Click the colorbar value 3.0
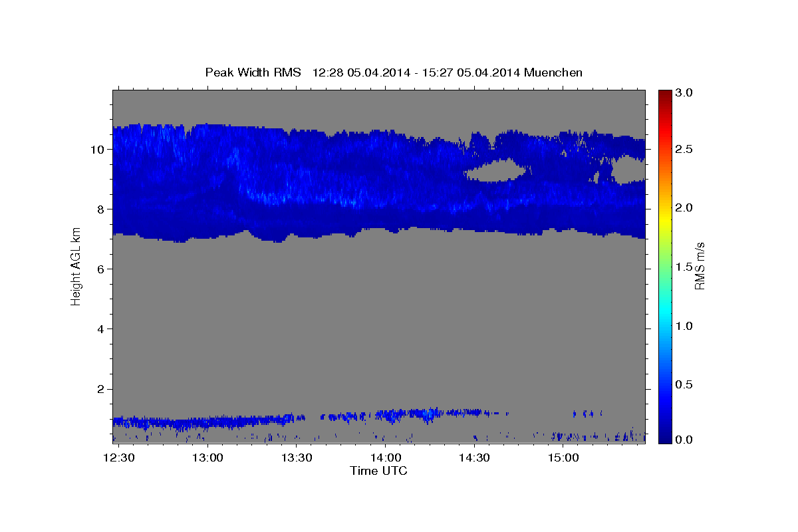 [x=686, y=93]
